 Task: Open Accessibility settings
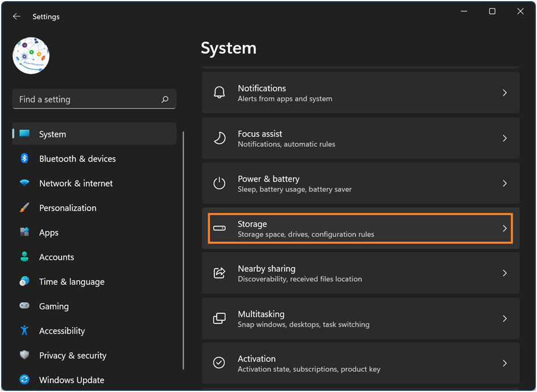click(94, 331)
